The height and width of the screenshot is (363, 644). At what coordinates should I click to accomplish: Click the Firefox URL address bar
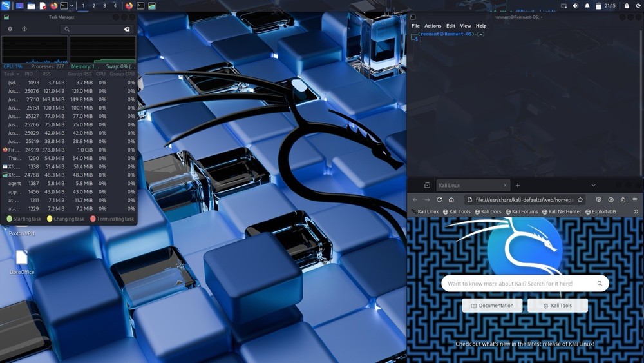tap(524, 200)
